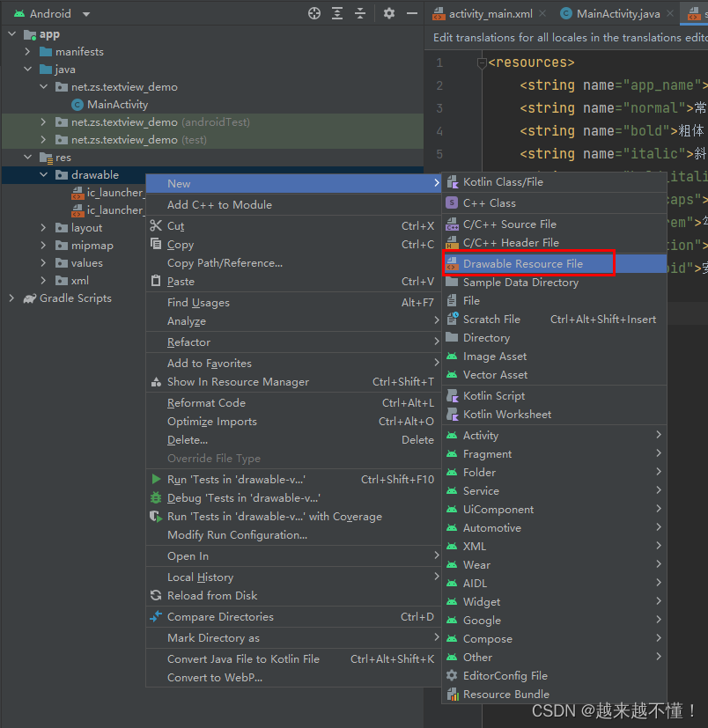Click the Select Opened File target icon
The image size is (708, 728).
(314, 13)
